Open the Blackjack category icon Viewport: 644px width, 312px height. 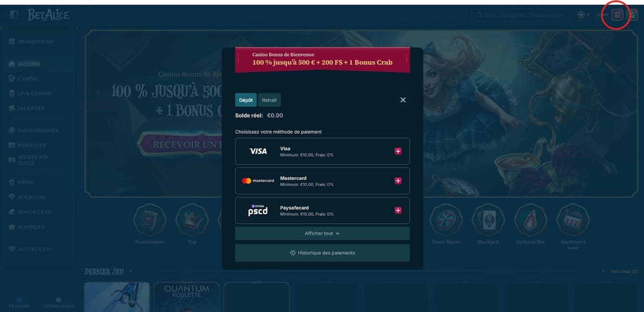coord(488,220)
